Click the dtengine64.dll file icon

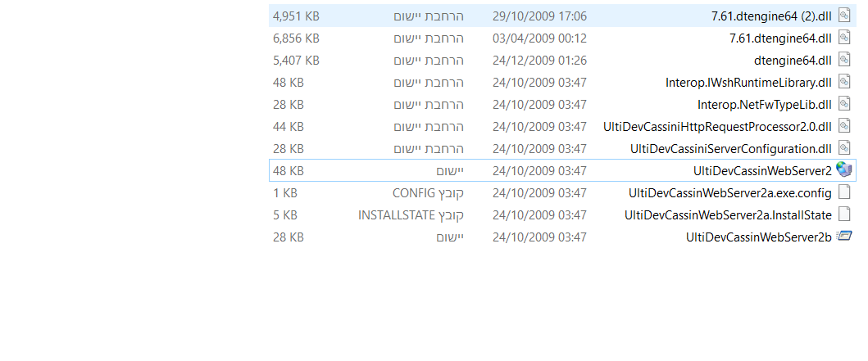[844, 60]
